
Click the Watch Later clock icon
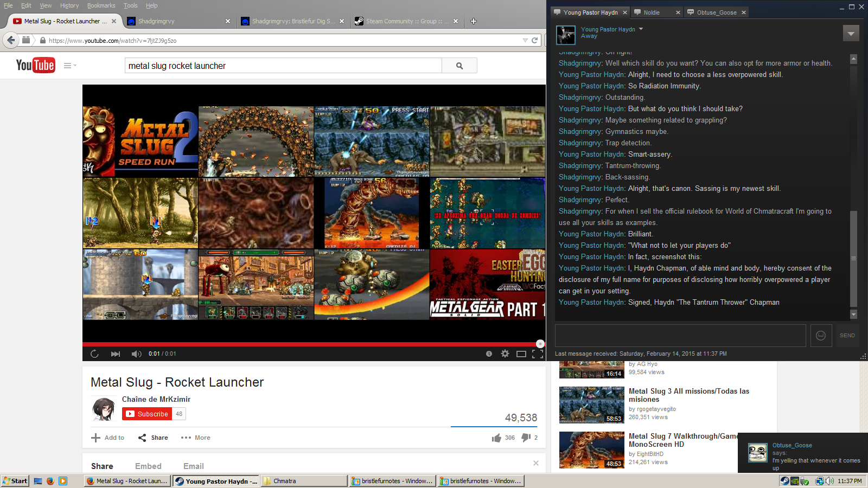click(x=489, y=354)
